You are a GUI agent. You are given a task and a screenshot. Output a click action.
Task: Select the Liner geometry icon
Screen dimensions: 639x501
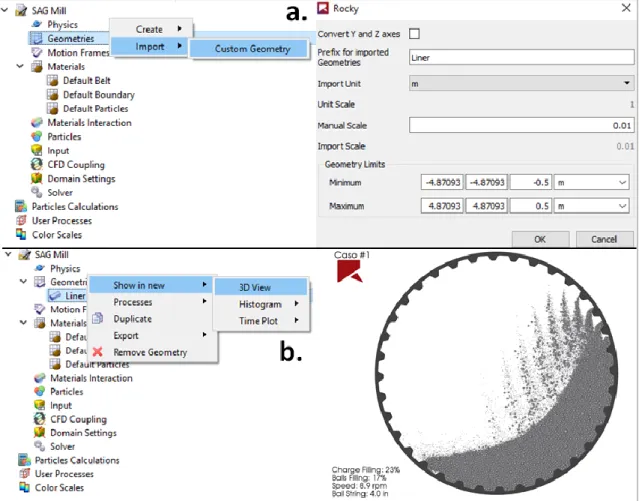[x=55, y=296]
